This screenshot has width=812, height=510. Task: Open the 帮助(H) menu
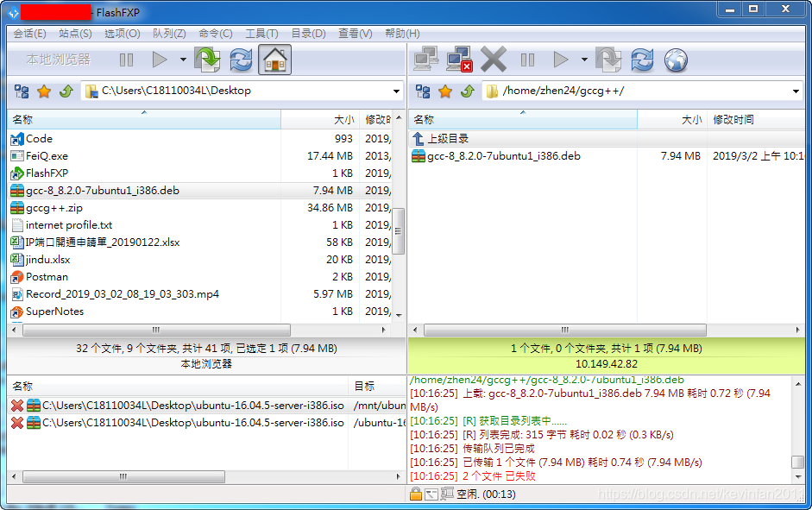pos(402,34)
